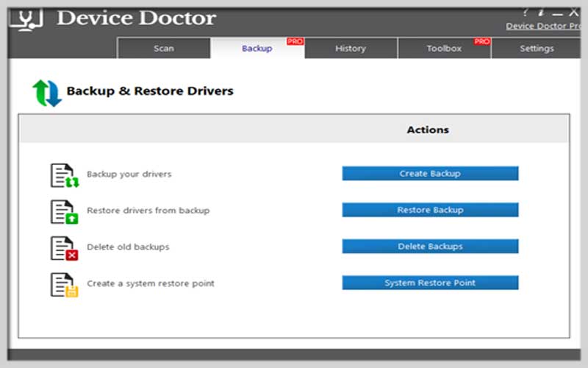This screenshot has width=588, height=368.
Task: Click the 'Delete old backups' text
Action: coord(128,247)
